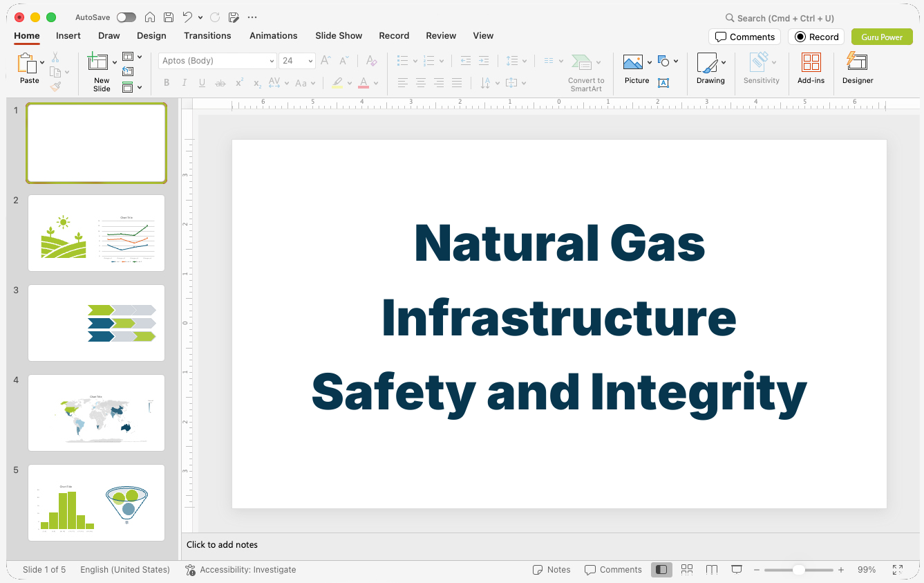The image size is (924, 583).
Task: Expand the New Slide layout arrow
Action: (115, 62)
